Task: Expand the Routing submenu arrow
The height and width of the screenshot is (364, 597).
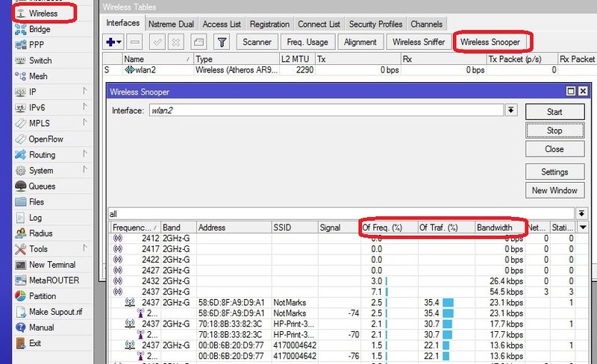Action: click(x=85, y=154)
